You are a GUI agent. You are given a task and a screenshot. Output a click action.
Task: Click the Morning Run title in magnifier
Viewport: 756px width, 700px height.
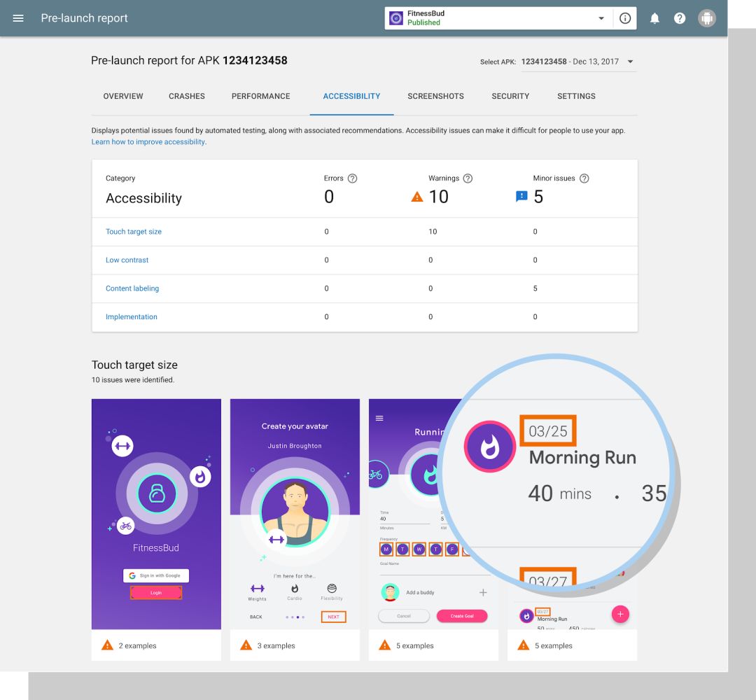[582, 457]
